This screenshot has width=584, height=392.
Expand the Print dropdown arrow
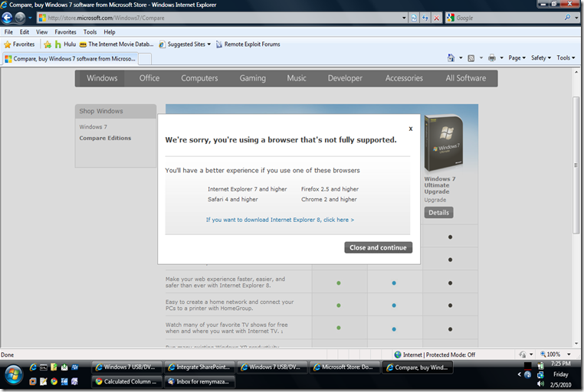click(x=501, y=57)
